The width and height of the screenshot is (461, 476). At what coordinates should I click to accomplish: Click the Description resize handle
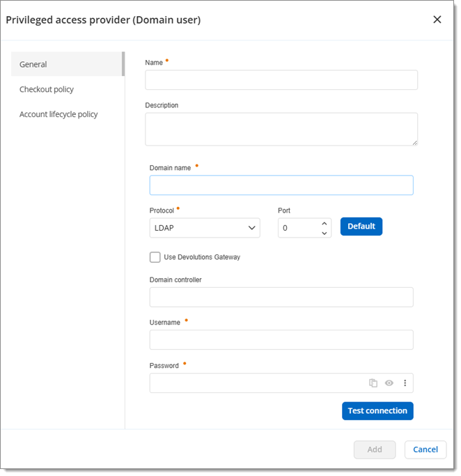tap(415, 143)
